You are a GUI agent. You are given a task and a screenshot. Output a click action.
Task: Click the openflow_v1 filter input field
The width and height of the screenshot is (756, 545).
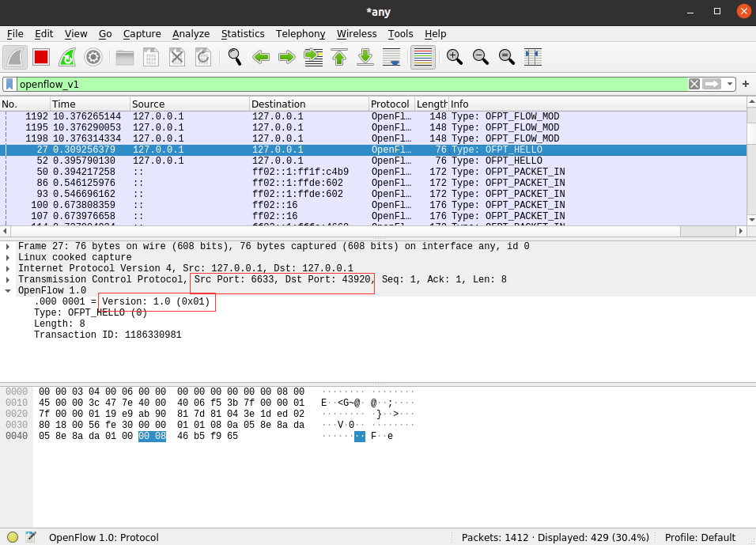coord(352,85)
